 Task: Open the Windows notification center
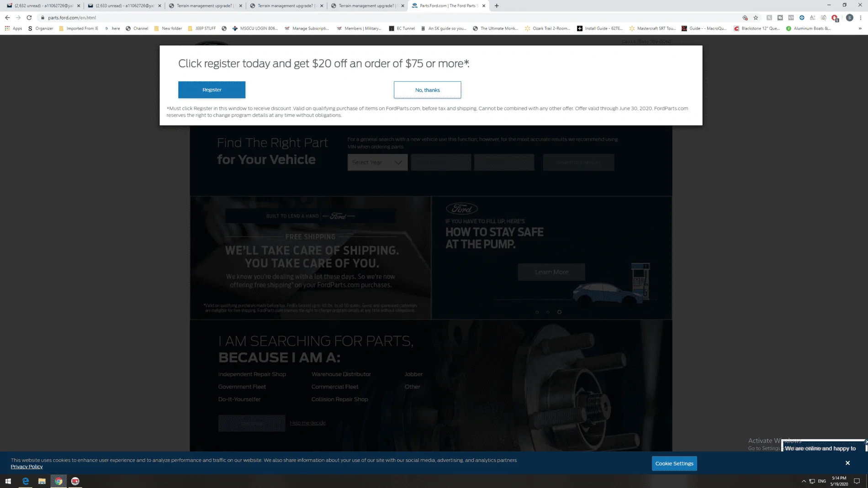pos(857,481)
